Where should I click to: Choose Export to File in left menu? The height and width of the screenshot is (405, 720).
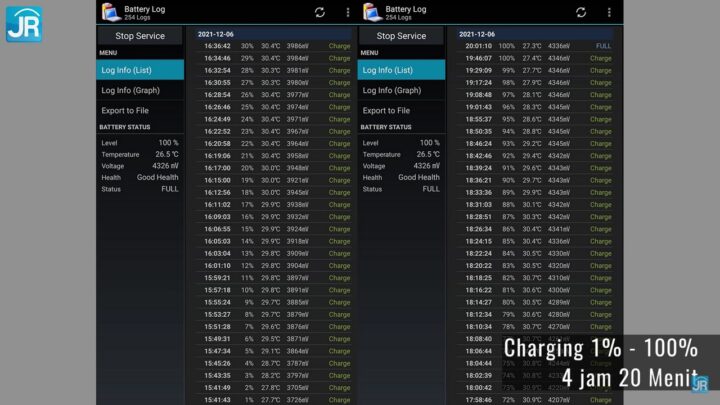140,111
